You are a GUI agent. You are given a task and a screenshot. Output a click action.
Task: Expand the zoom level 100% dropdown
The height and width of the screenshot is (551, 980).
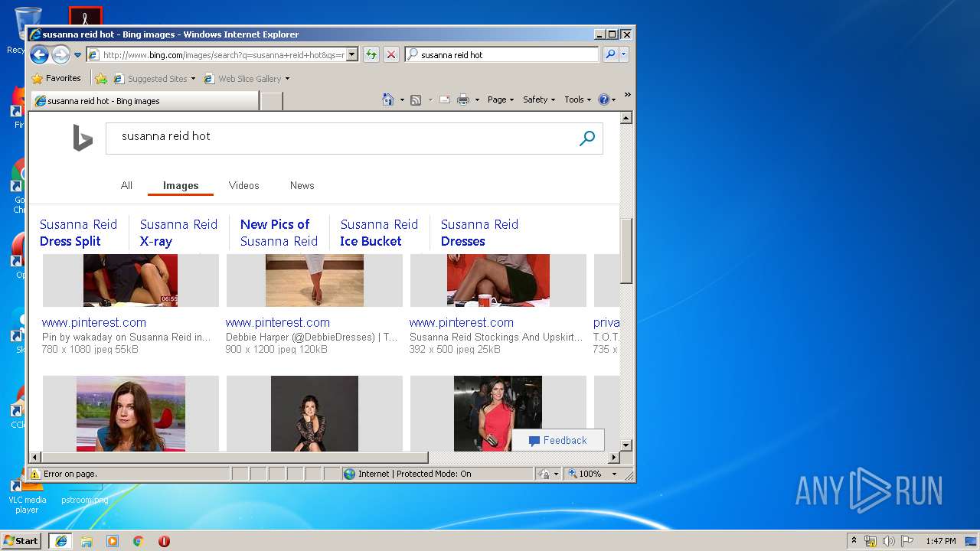pyautogui.click(x=614, y=474)
